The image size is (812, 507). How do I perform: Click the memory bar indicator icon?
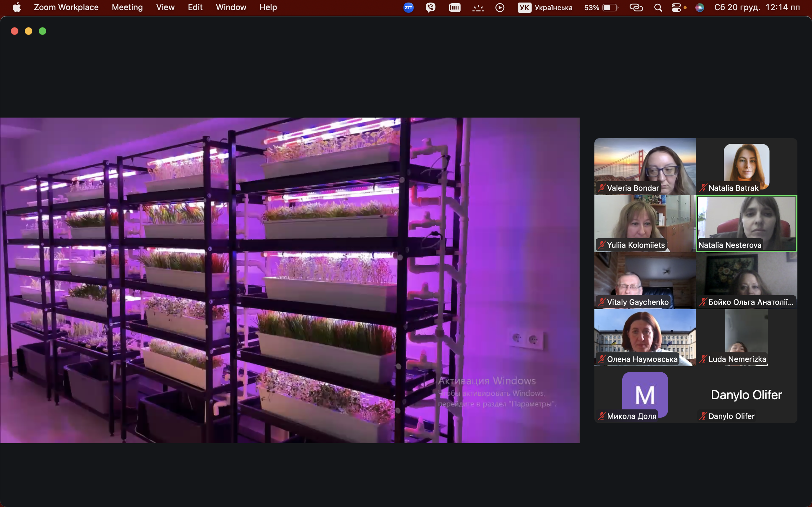click(455, 7)
